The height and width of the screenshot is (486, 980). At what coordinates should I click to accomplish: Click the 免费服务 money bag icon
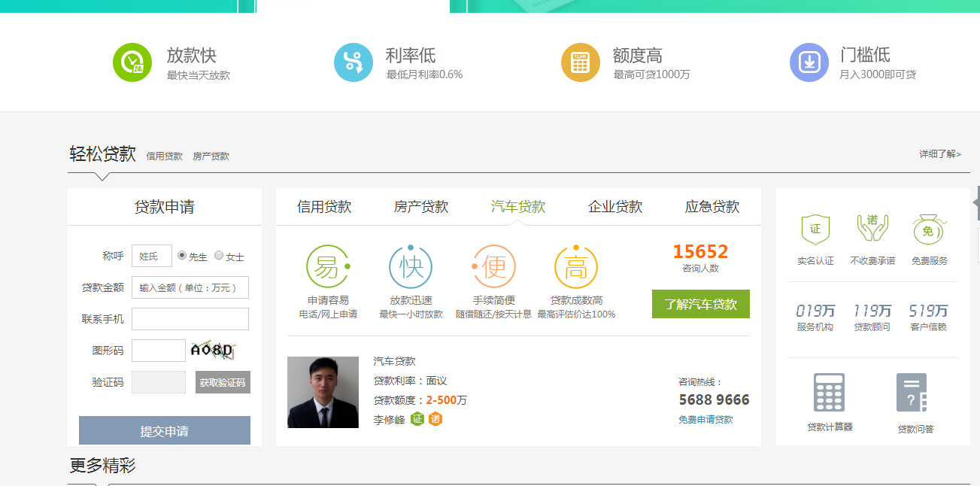(x=929, y=229)
